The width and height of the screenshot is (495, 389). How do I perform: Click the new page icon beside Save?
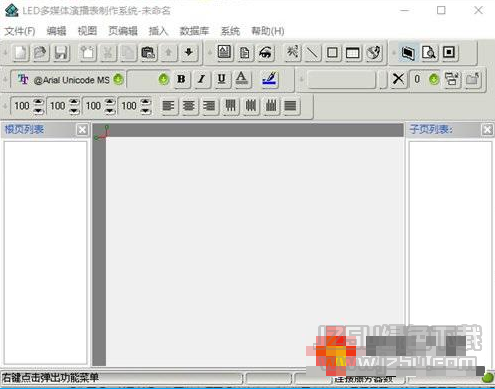[87, 53]
